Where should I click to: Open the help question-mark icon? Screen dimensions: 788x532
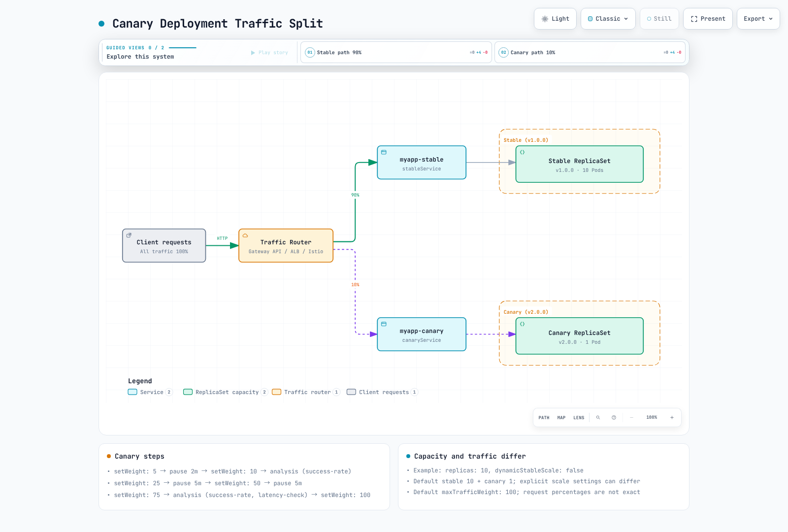614,418
